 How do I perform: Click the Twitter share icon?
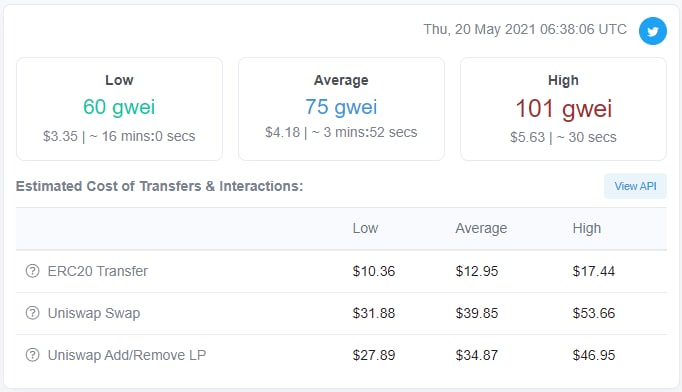tap(652, 31)
